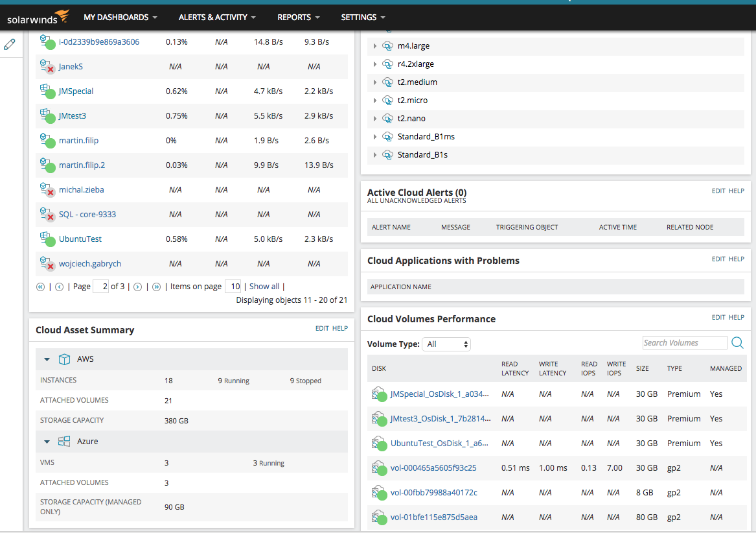The height and width of the screenshot is (533, 756).
Task: Click the pencil edit icon in left sidebar
Action: 10,44
